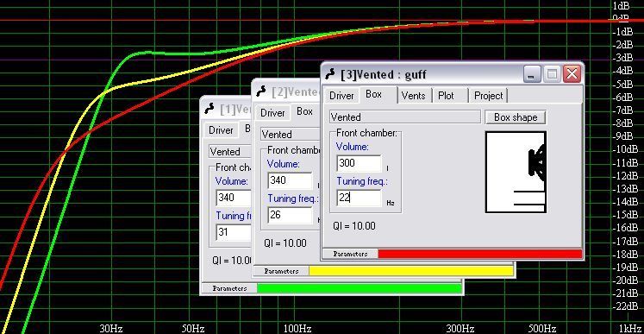Minimize the [3]Vented : guff window

(532, 74)
